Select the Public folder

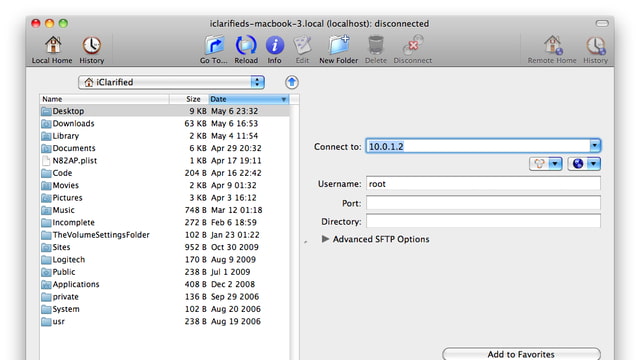coord(164,272)
